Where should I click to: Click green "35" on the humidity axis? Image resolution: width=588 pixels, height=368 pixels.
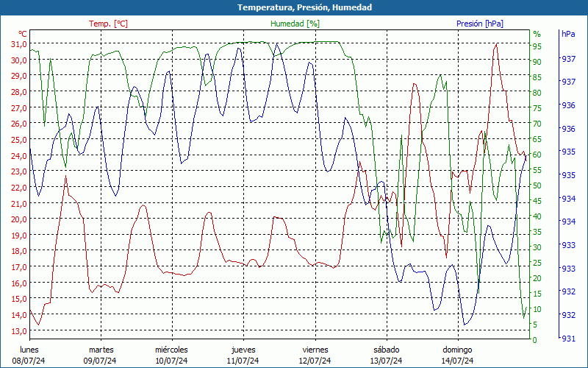537,232
